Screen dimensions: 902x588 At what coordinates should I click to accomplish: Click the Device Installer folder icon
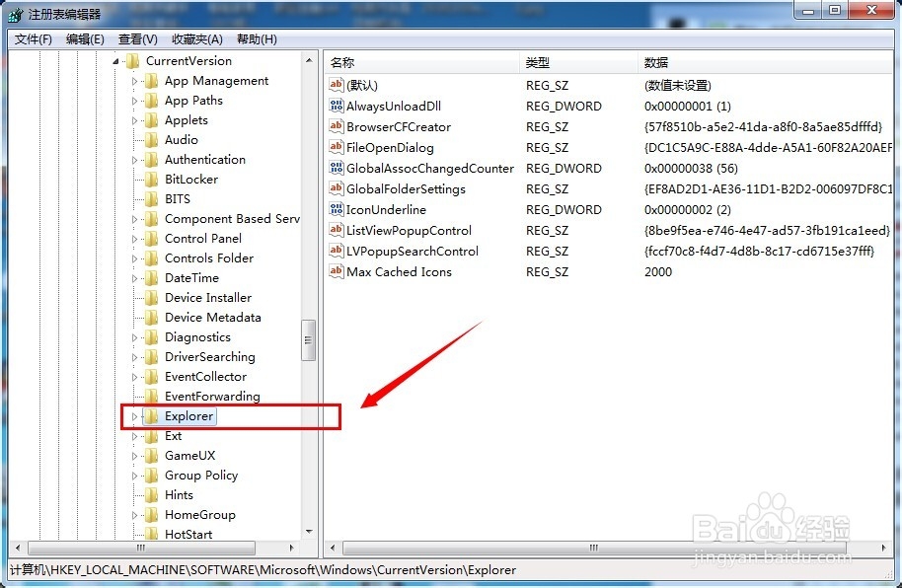tap(151, 297)
